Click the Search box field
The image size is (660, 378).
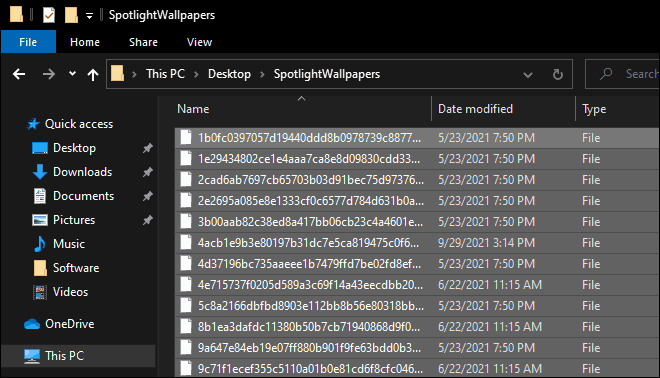pyautogui.click(x=623, y=74)
